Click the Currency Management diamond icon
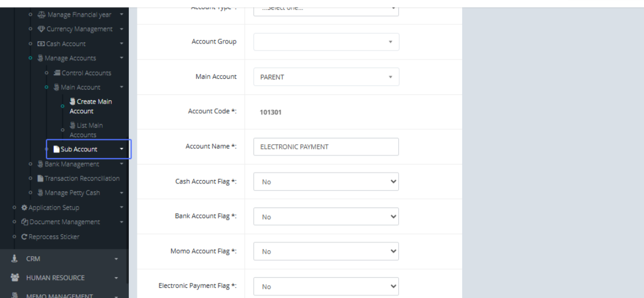Image resolution: width=644 pixels, height=298 pixels. click(41, 29)
